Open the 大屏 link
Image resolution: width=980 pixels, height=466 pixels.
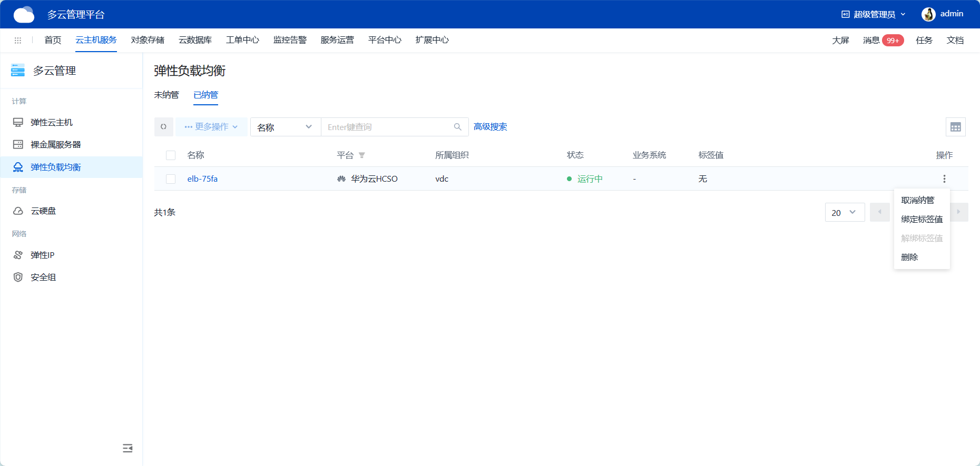(x=840, y=41)
